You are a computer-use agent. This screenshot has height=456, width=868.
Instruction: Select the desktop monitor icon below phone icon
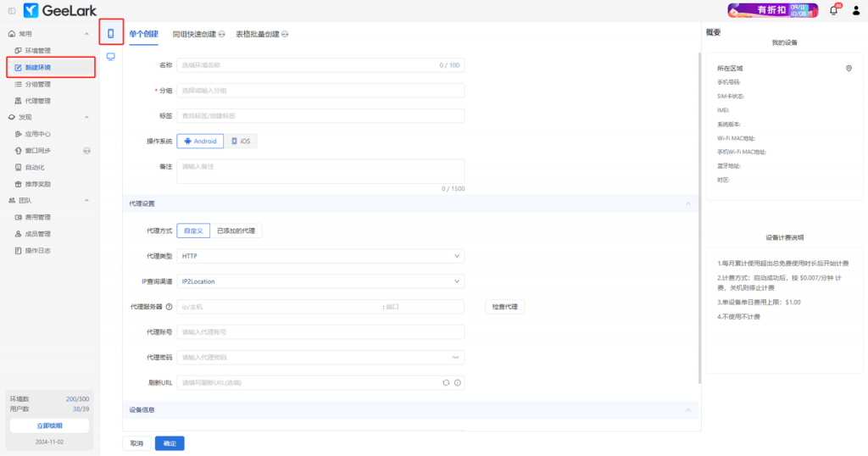(110, 56)
